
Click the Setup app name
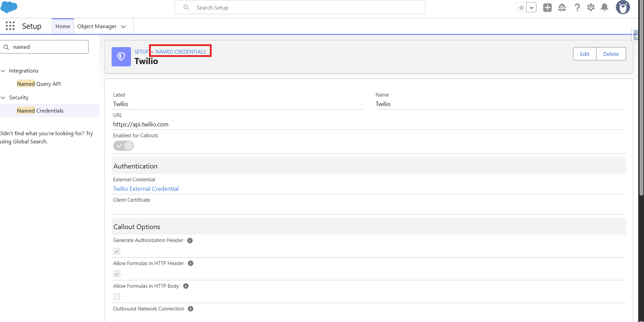pyautogui.click(x=32, y=26)
